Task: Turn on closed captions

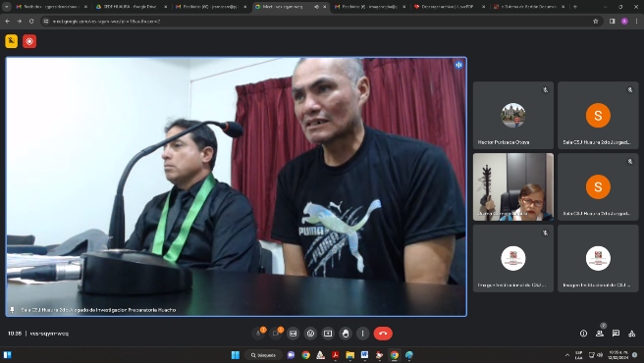Action: [x=294, y=334]
